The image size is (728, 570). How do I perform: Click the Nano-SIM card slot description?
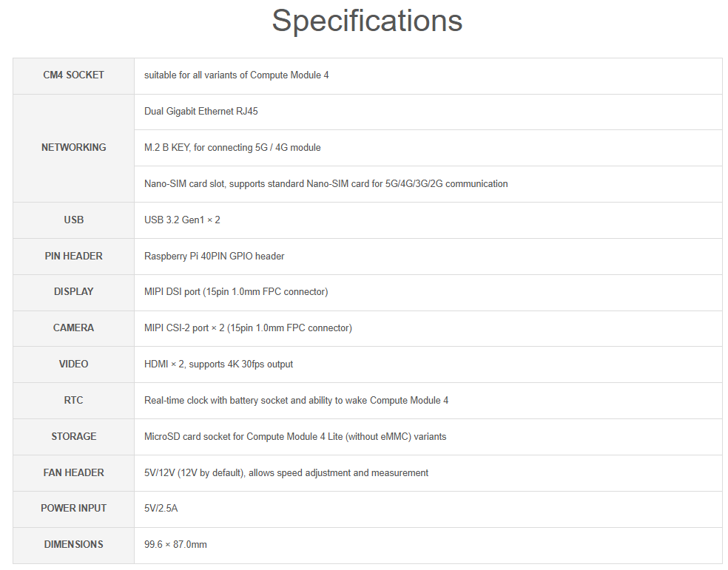[326, 183]
